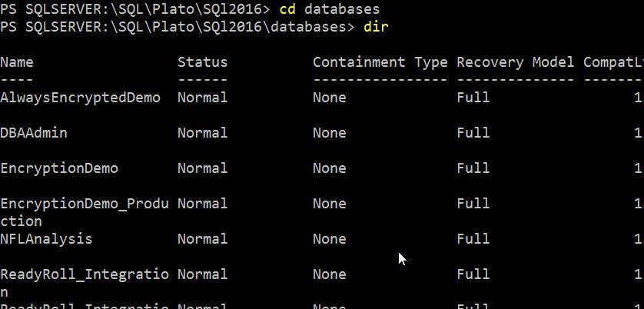Click the Full recovery model of AlwaysEncryptedDemo
The height and width of the screenshot is (309, 644).
pyautogui.click(x=473, y=98)
